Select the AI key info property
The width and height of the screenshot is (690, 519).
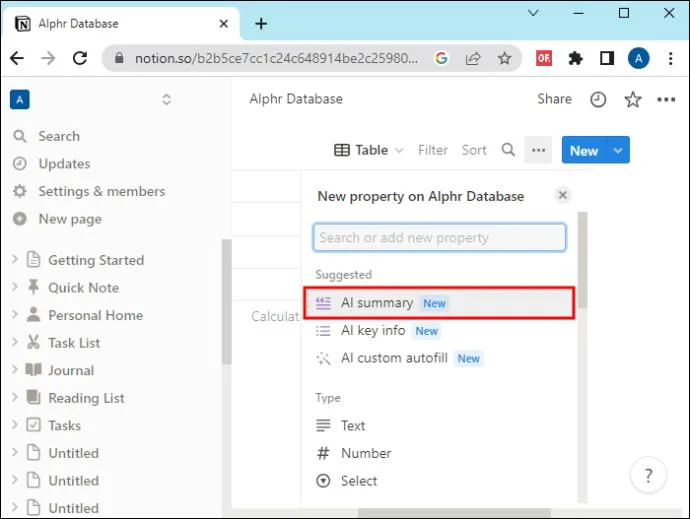(439, 331)
